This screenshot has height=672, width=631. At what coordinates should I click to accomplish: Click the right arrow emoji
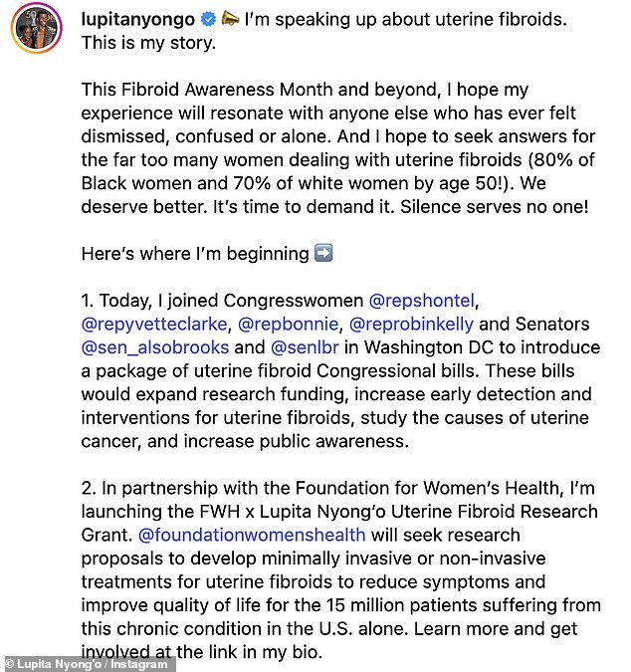(x=323, y=253)
